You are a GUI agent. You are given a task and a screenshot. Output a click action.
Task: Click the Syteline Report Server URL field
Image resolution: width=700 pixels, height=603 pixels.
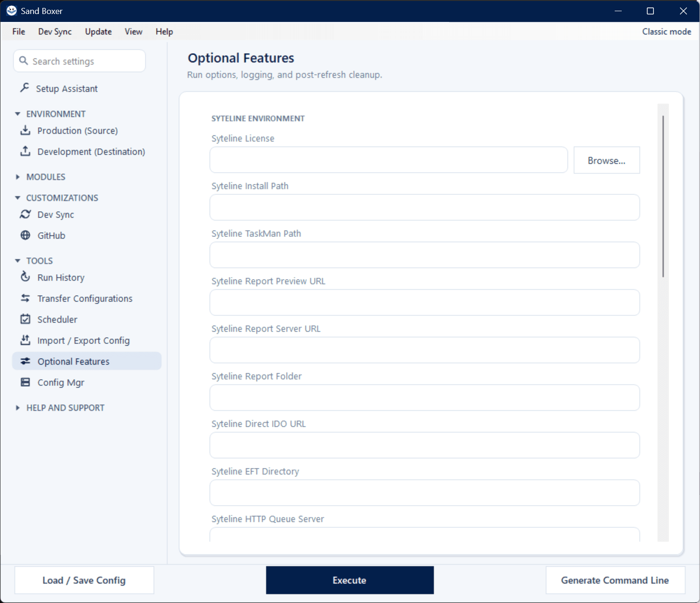point(425,350)
